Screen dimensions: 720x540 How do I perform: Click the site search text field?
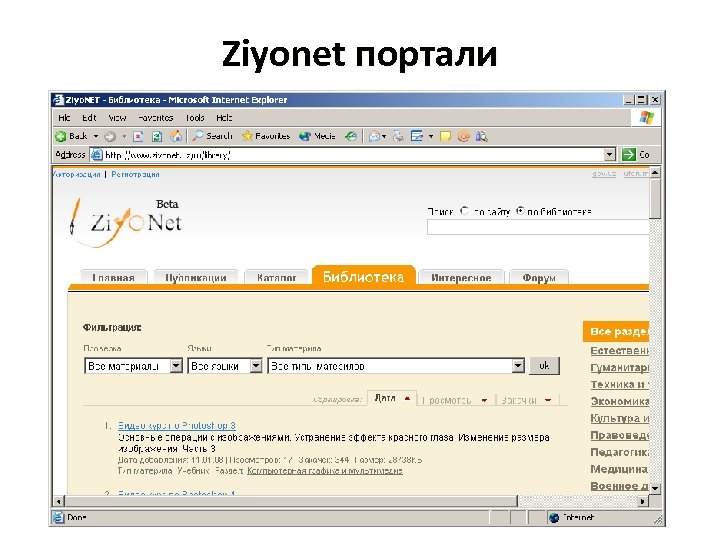(x=538, y=227)
